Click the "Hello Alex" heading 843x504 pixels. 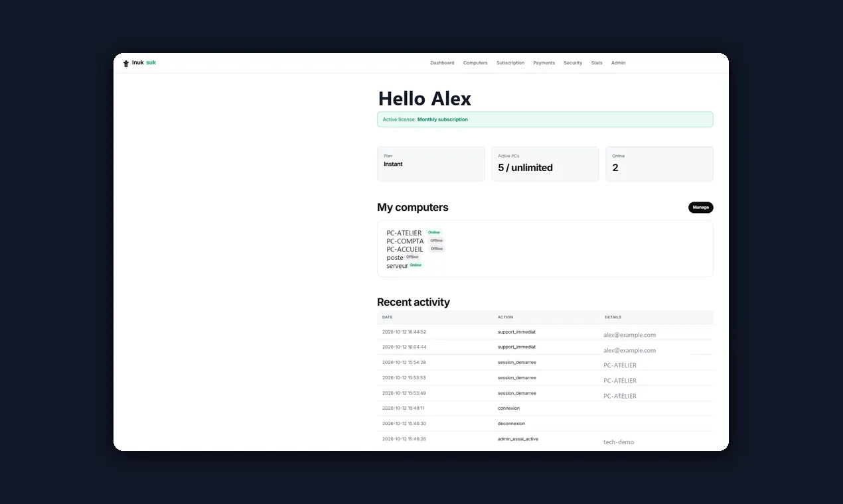(x=425, y=99)
